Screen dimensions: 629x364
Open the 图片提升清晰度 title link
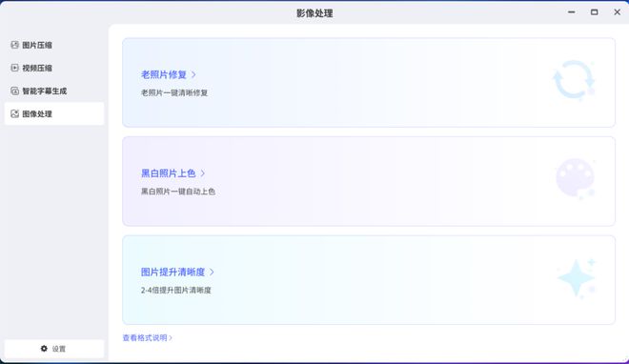tap(172, 272)
